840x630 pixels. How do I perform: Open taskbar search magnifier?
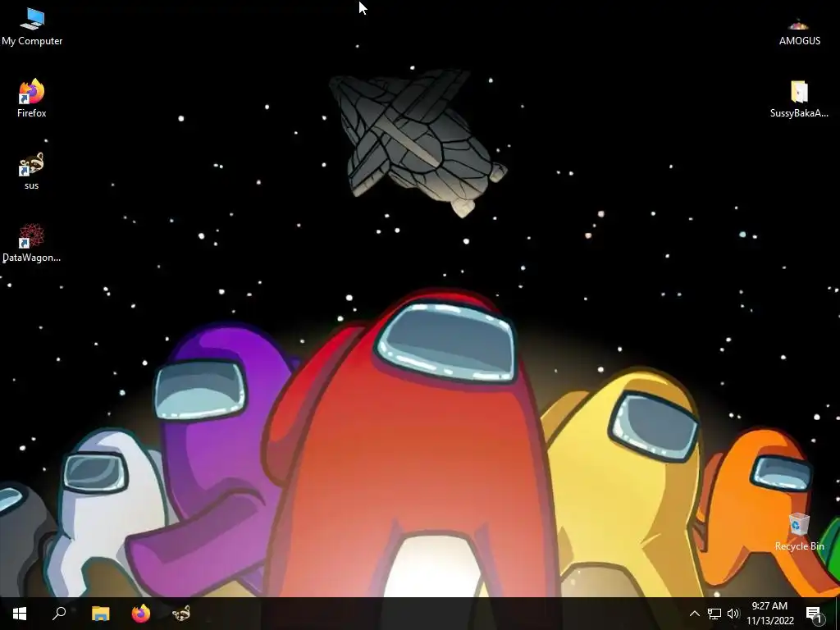[59, 614]
